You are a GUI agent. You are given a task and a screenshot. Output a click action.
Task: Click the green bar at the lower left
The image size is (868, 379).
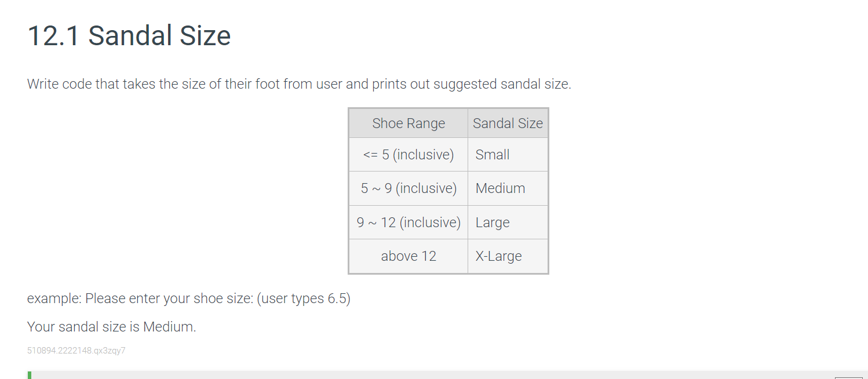(29, 375)
